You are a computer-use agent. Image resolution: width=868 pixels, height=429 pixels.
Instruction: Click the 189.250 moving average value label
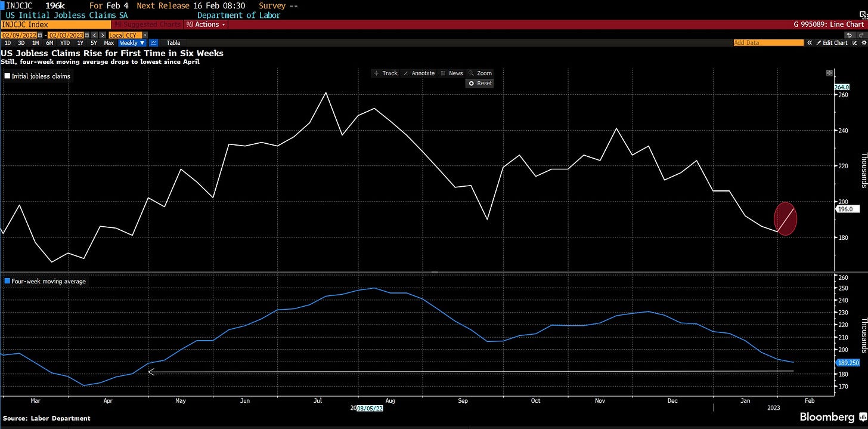click(848, 362)
